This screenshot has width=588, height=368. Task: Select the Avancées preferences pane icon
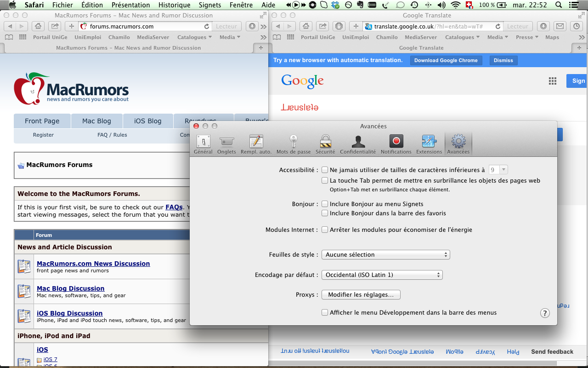tap(458, 144)
